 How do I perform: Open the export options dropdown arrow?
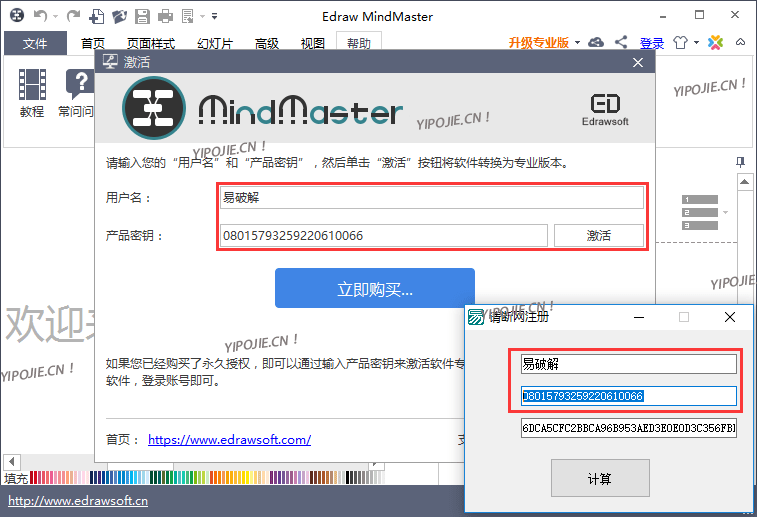[202, 17]
